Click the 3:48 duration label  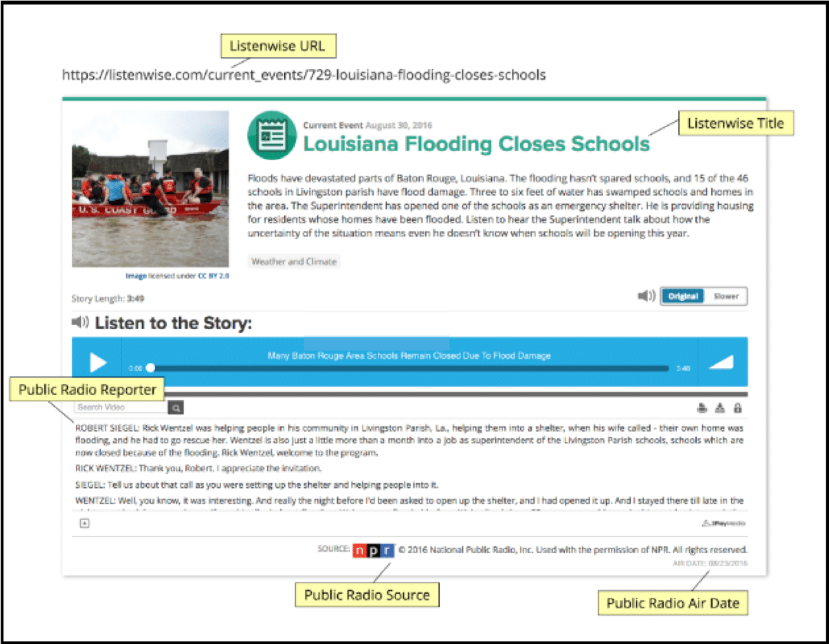coord(683,368)
